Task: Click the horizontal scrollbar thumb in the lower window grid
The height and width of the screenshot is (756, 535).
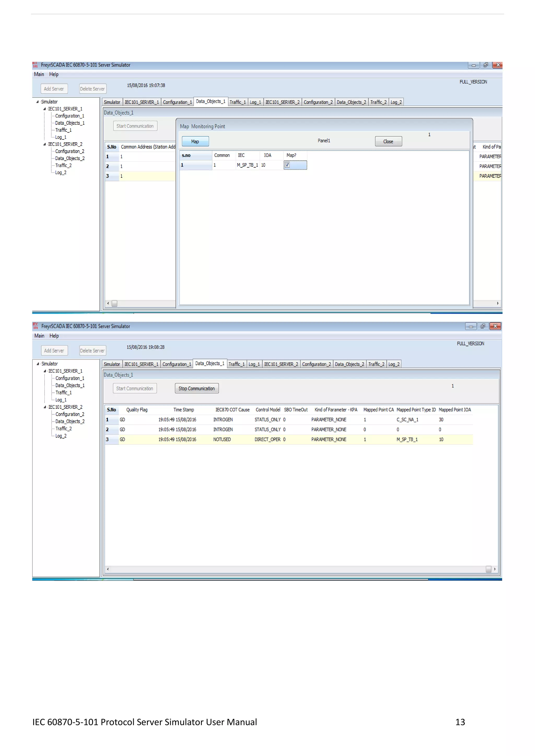Action: coord(489,569)
